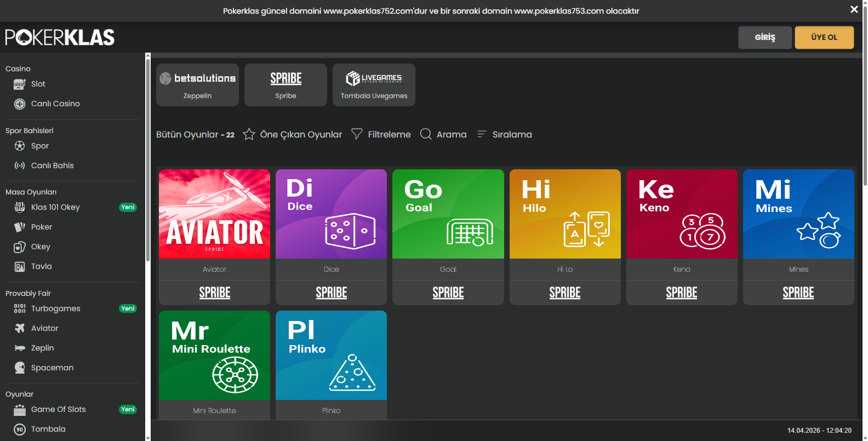Click the ÜYE OL signup button
868x441 pixels.
[x=824, y=37]
